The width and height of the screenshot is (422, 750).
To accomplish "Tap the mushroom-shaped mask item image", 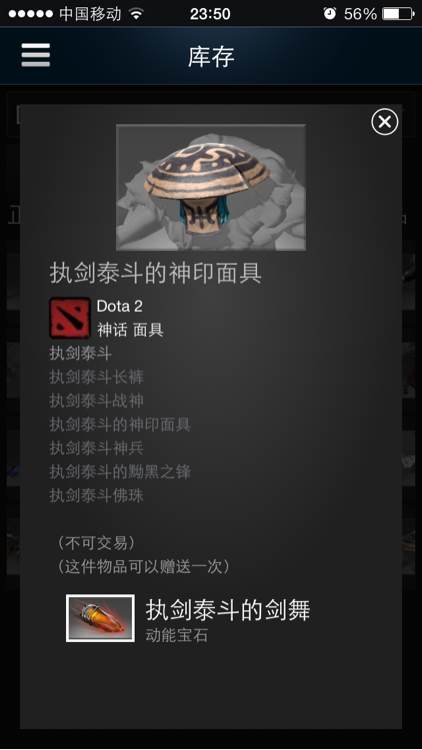I will coord(211,187).
